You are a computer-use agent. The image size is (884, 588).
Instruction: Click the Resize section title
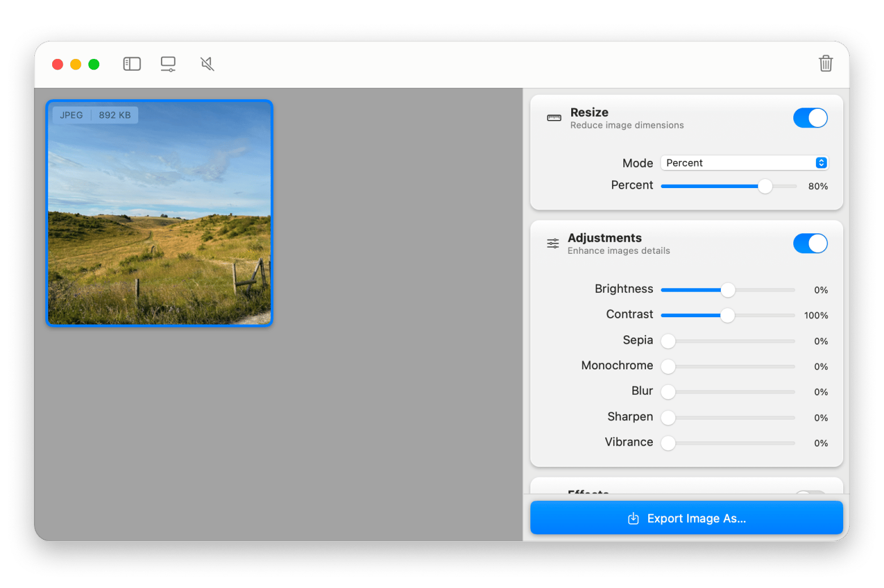(x=589, y=112)
